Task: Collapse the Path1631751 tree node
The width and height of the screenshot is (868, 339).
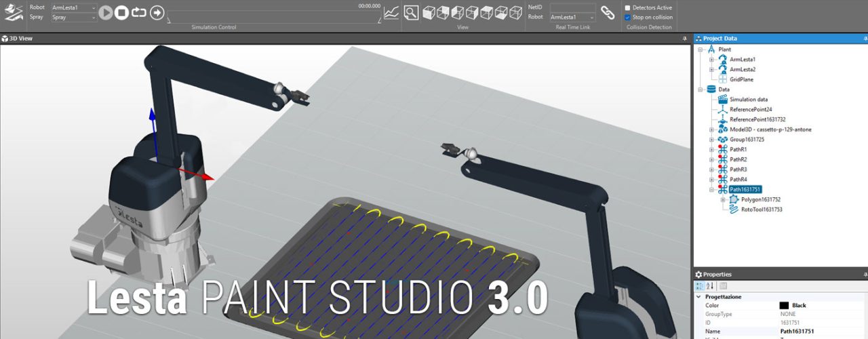Action: [711, 189]
